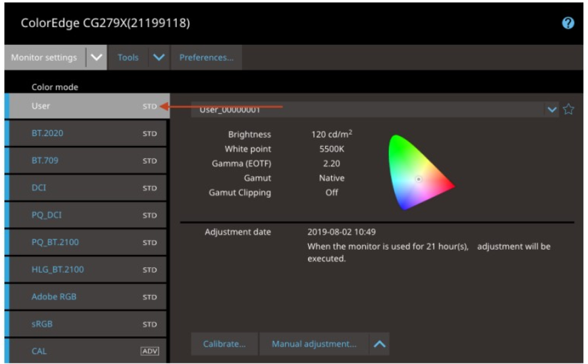Click the white point marker in gamut diagram
This screenshot has height=364, width=588.
click(x=419, y=179)
